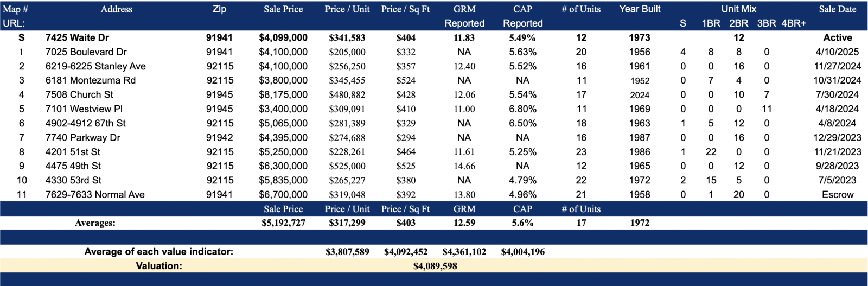Click the Unit Mix header
868x286 pixels.
(x=738, y=9)
